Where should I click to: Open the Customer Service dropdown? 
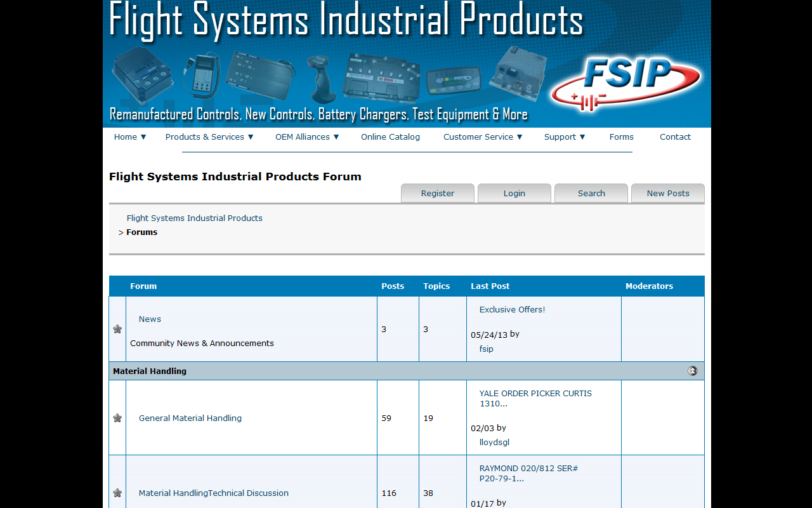pyautogui.click(x=482, y=137)
